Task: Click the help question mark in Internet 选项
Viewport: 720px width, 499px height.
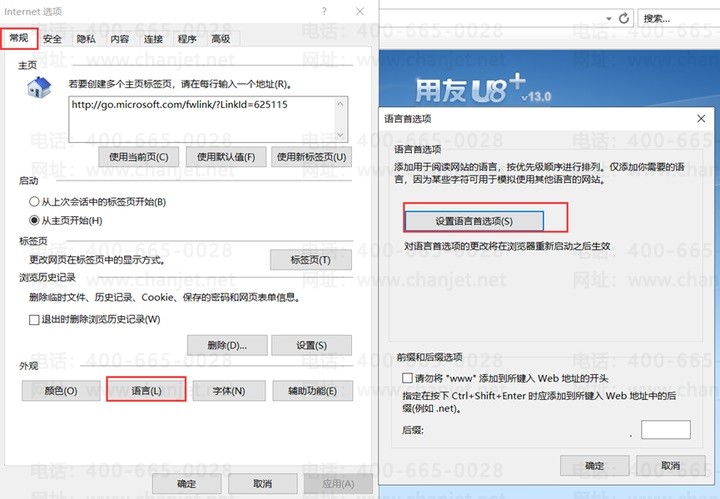Action: coord(324,11)
